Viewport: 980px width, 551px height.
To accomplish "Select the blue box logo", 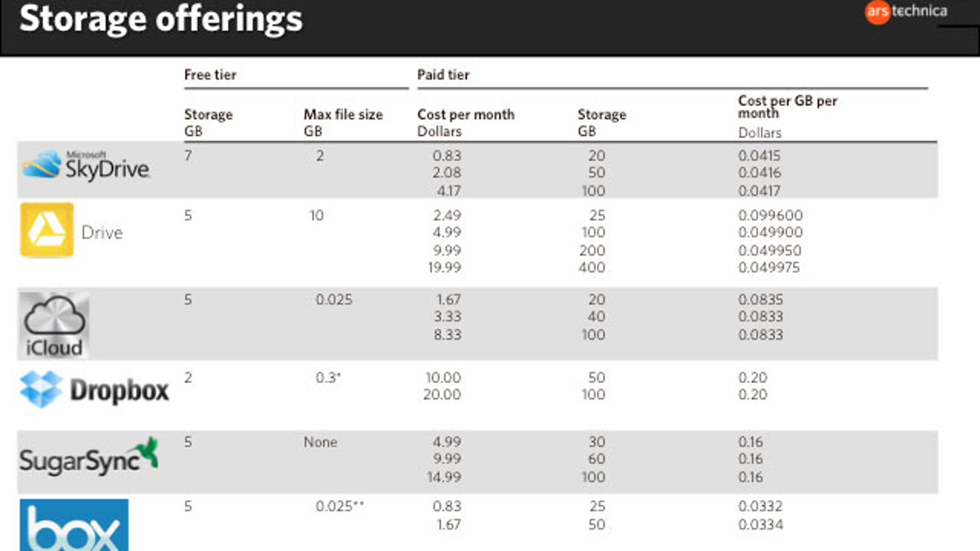I will click(x=74, y=525).
